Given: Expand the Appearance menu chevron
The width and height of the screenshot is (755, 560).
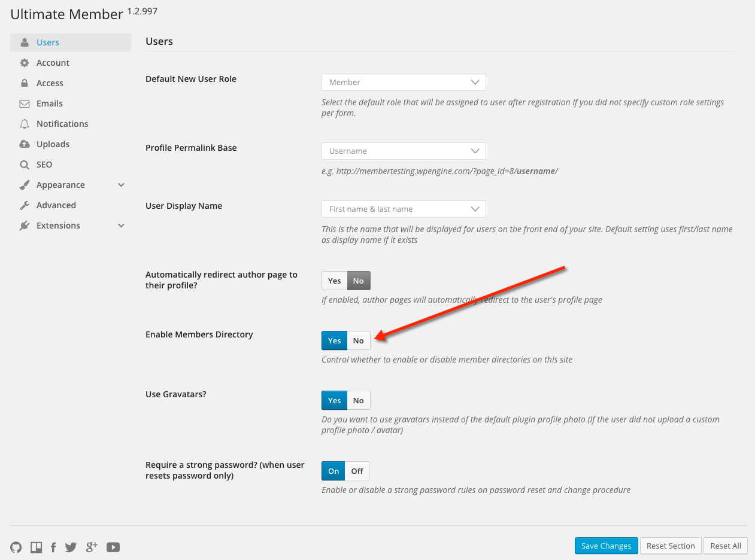Looking at the screenshot, I should [122, 185].
